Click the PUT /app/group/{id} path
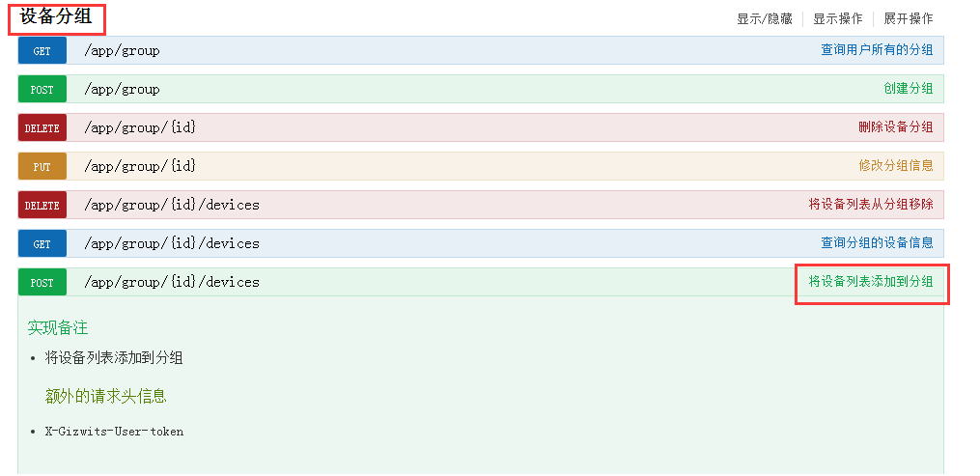The height and width of the screenshot is (476, 980). [x=140, y=167]
